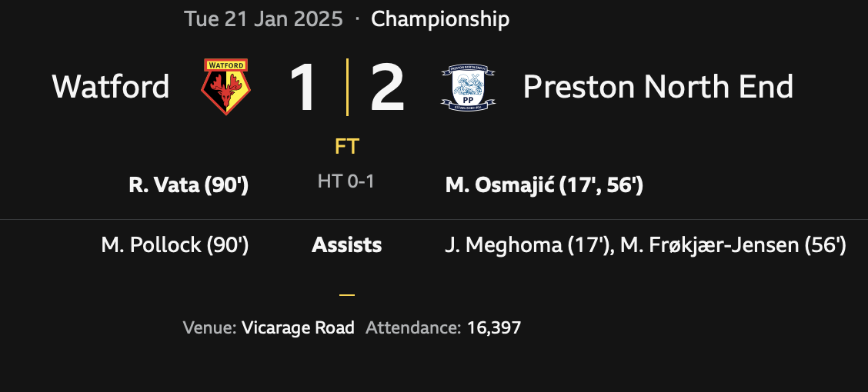Click the yellow divider between the scores
Viewport: 868px width, 392px height.
[x=347, y=87]
